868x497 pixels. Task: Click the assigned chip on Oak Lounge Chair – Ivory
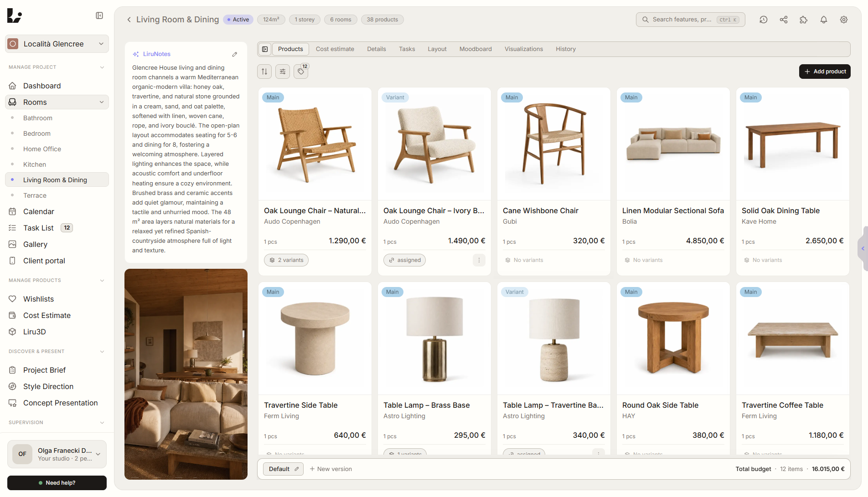click(x=404, y=260)
